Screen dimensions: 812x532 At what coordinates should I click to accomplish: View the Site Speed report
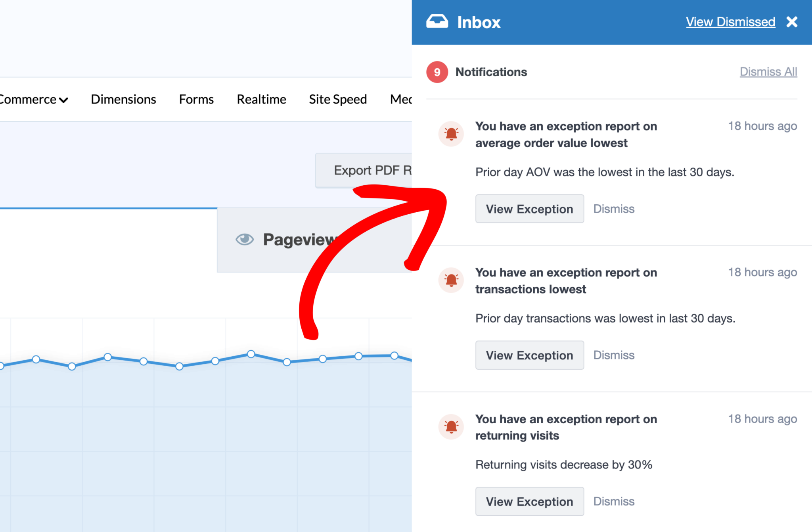338,99
